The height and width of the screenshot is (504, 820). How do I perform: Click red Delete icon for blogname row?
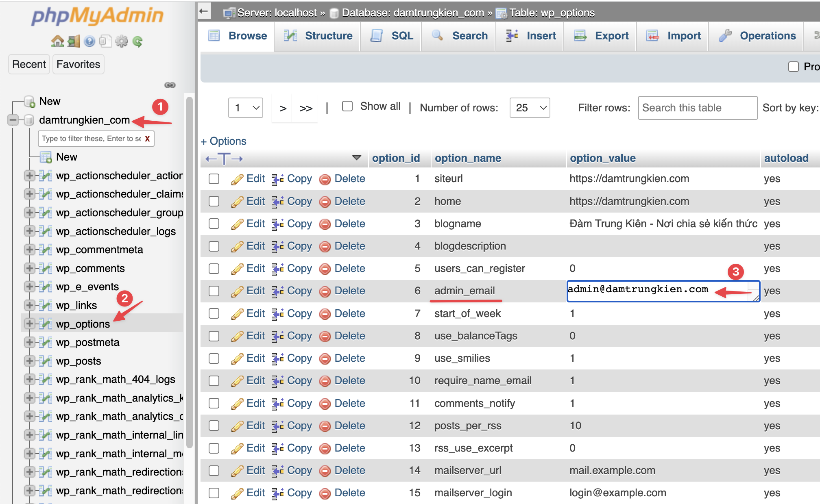point(325,224)
